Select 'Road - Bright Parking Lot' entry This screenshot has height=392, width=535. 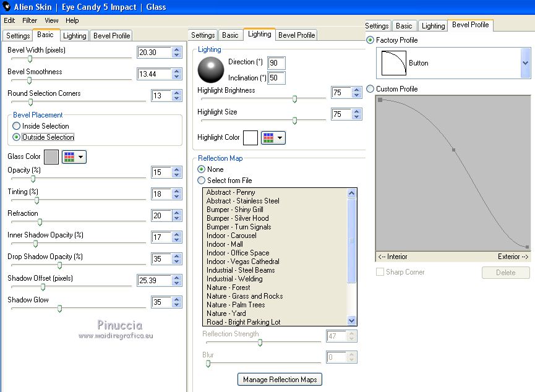click(243, 322)
